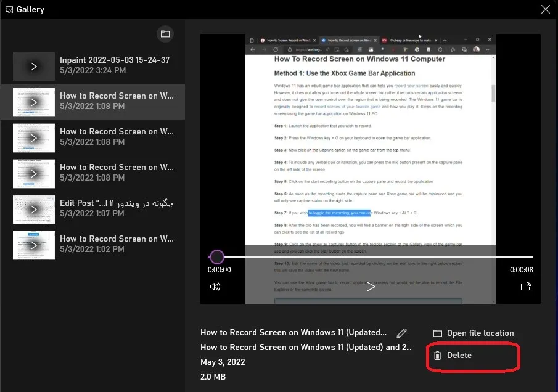Click the Gallery icon in title bar
The image size is (558, 392).
pyautogui.click(x=10, y=10)
